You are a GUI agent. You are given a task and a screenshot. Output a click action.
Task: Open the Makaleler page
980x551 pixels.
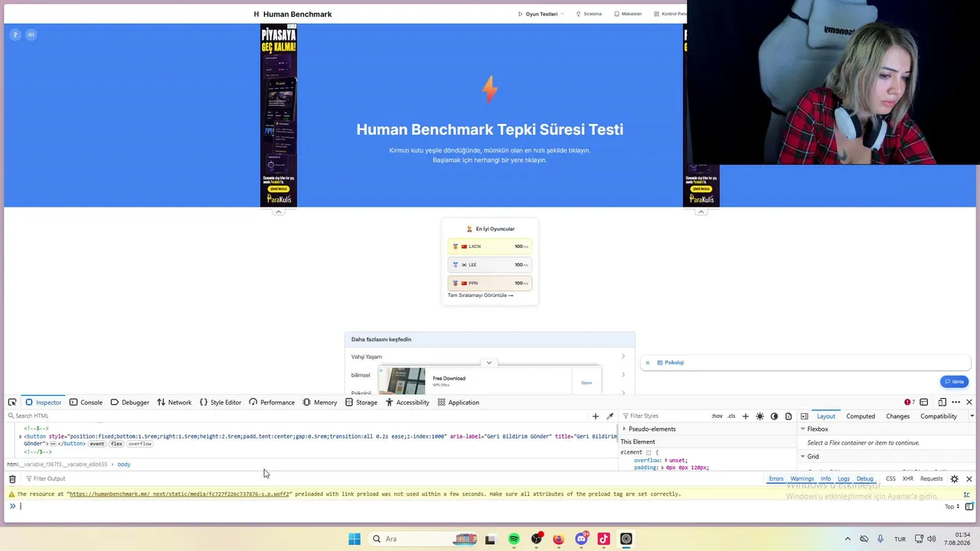(628, 14)
